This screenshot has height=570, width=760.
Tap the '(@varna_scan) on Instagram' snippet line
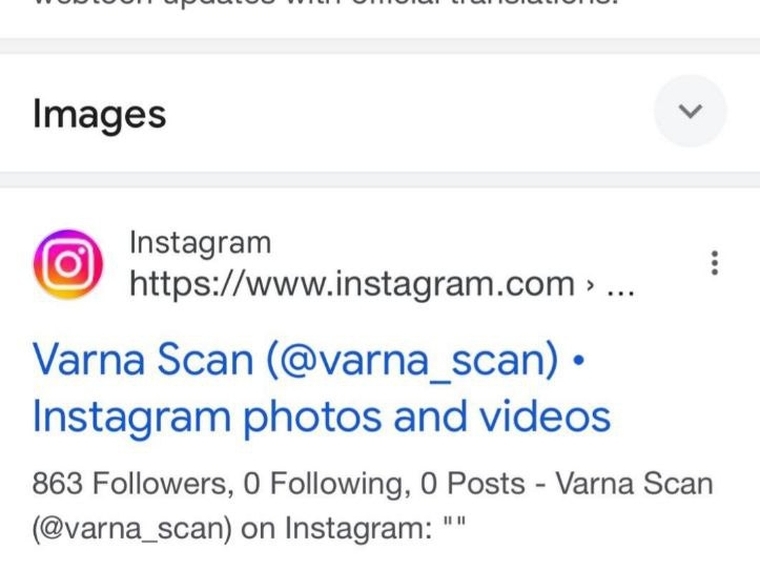pyautogui.click(x=249, y=528)
